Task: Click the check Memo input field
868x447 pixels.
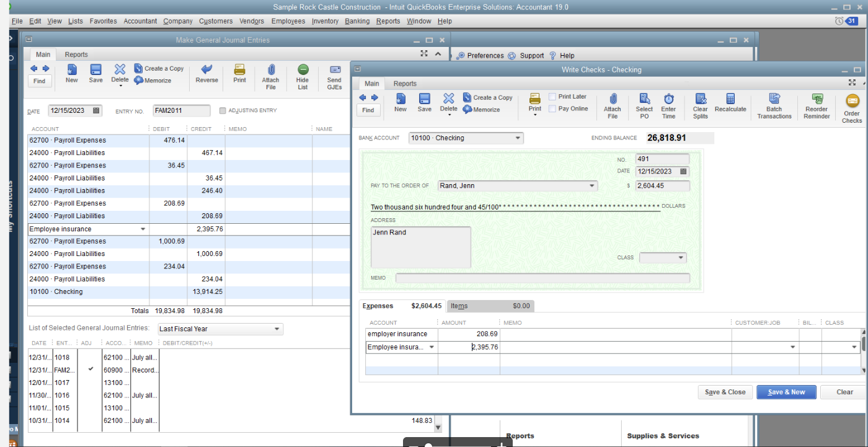Action: [542, 278]
